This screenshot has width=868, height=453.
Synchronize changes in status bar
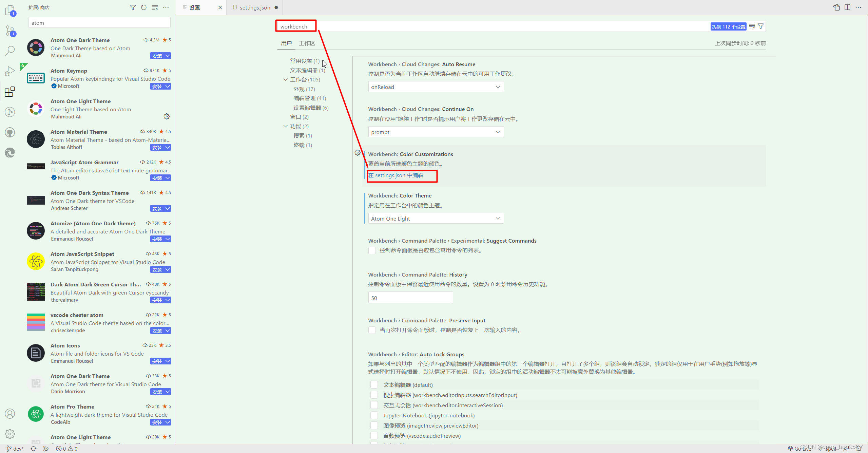coord(33,449)
